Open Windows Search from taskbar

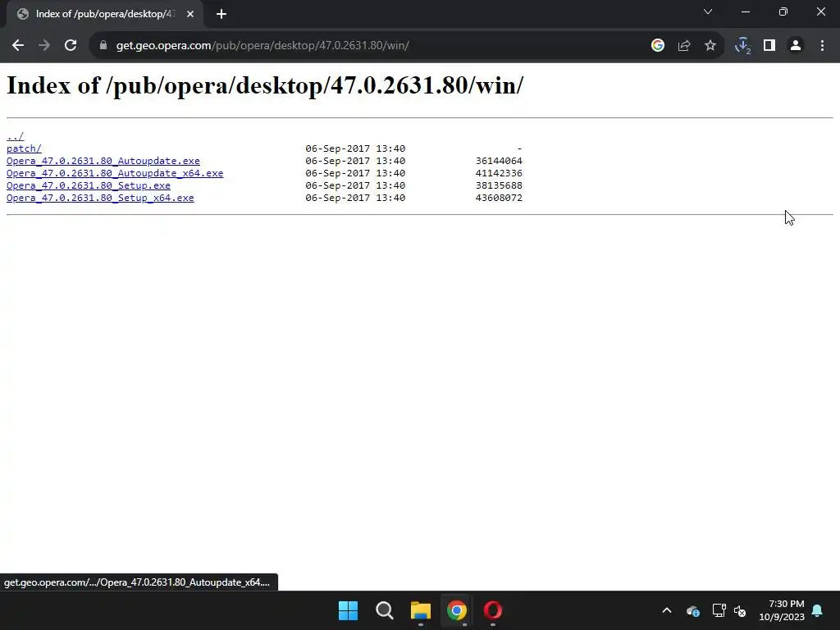[385, 610]
